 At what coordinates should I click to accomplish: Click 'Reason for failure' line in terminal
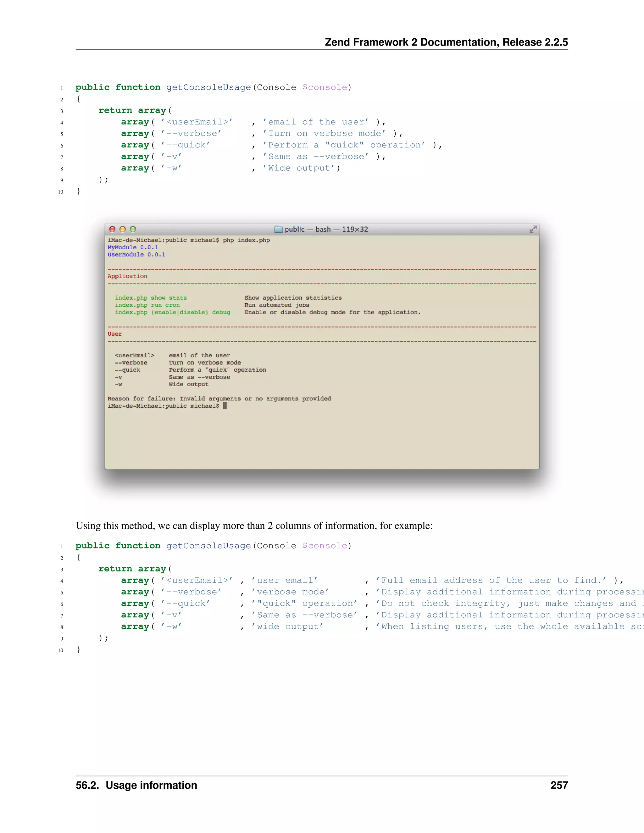point(219,399)
